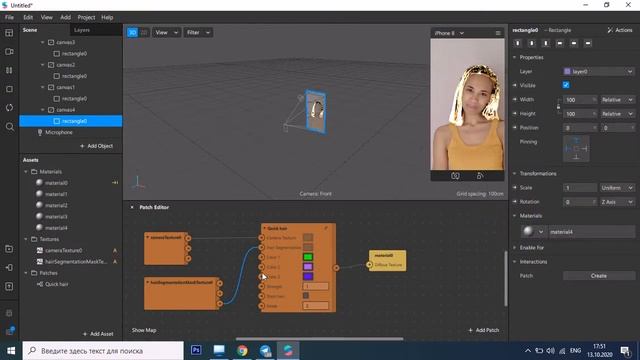
Task: Click the first align icon in inspector
Action: [x=518, y=43]
